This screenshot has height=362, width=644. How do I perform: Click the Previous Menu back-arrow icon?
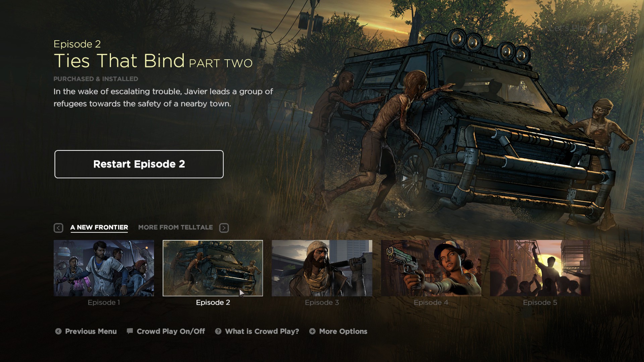coord(58,331)
